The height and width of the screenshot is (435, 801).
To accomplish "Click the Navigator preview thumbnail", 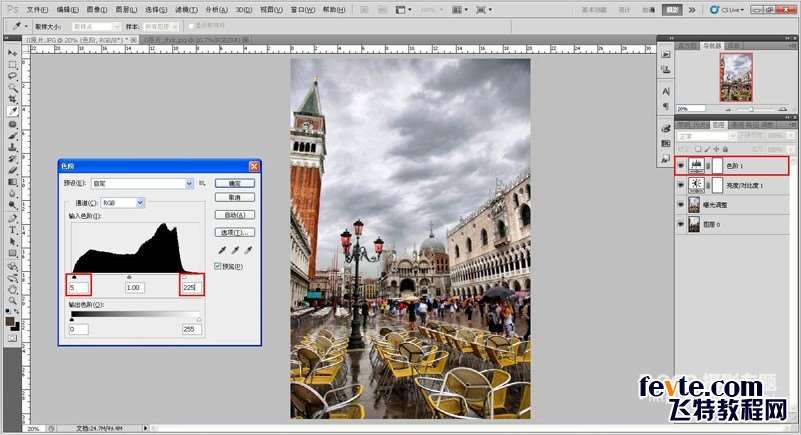I will click(736, 78).
